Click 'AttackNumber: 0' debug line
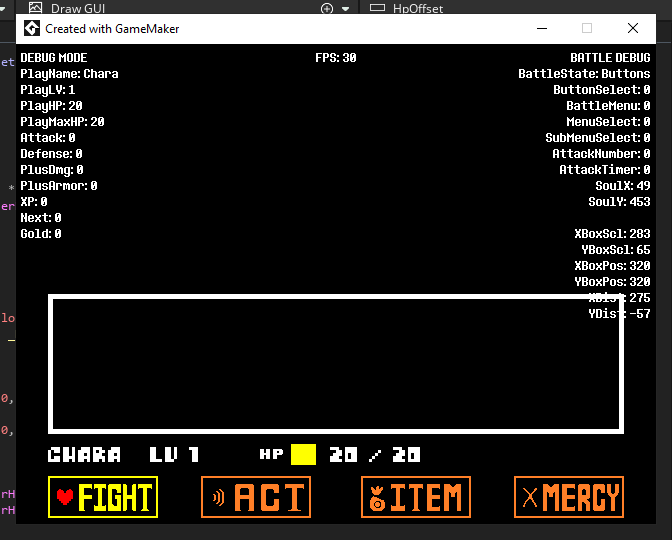The image size is (672, 540). click(x=601, y=153)
